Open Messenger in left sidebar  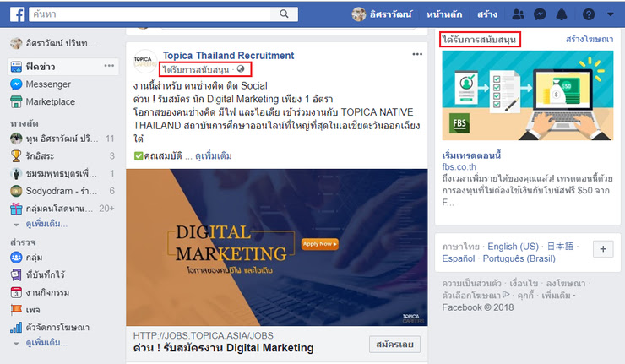tap(41, 84)
